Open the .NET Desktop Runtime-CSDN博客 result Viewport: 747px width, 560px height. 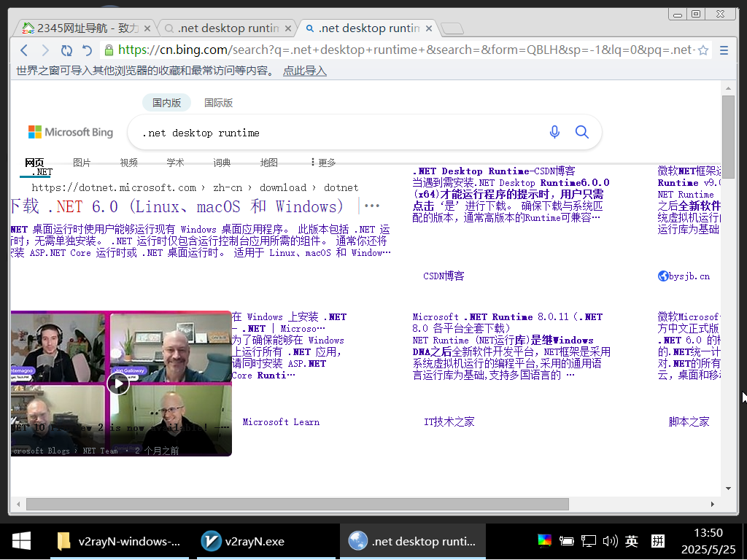click(x=494, y=171)
